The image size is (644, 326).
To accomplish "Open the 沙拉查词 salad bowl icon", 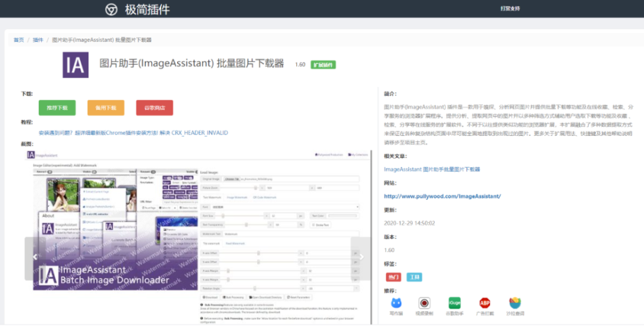I will pos(515,303).
